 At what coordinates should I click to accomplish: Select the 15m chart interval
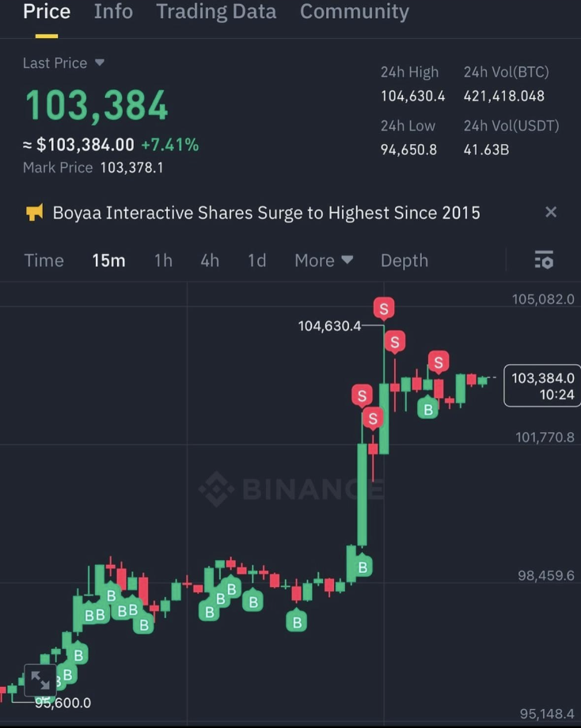point(108,260)
